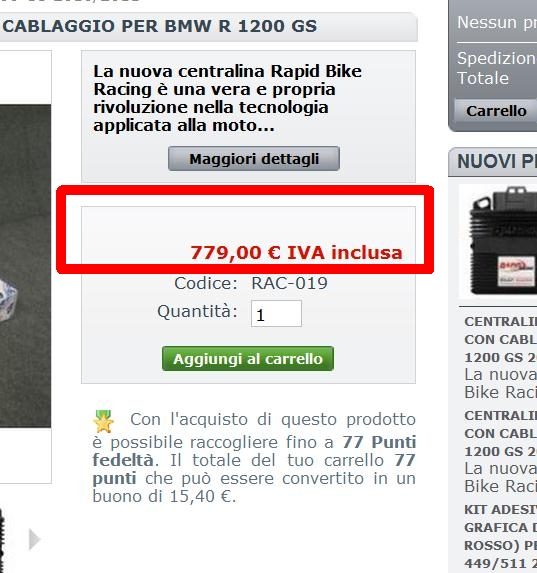Screen dimensions: 537x573
Task: Select the 779,00 € IVA inclusa price
Action: tap(296, 253)
